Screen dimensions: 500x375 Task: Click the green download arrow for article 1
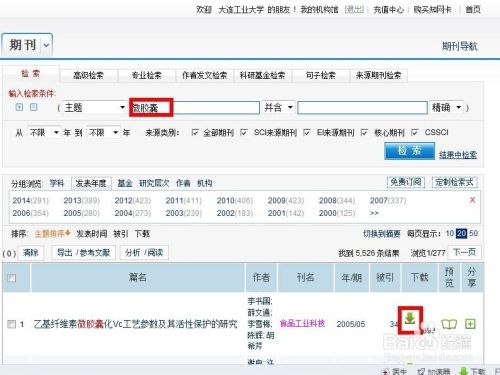point(410,319)
